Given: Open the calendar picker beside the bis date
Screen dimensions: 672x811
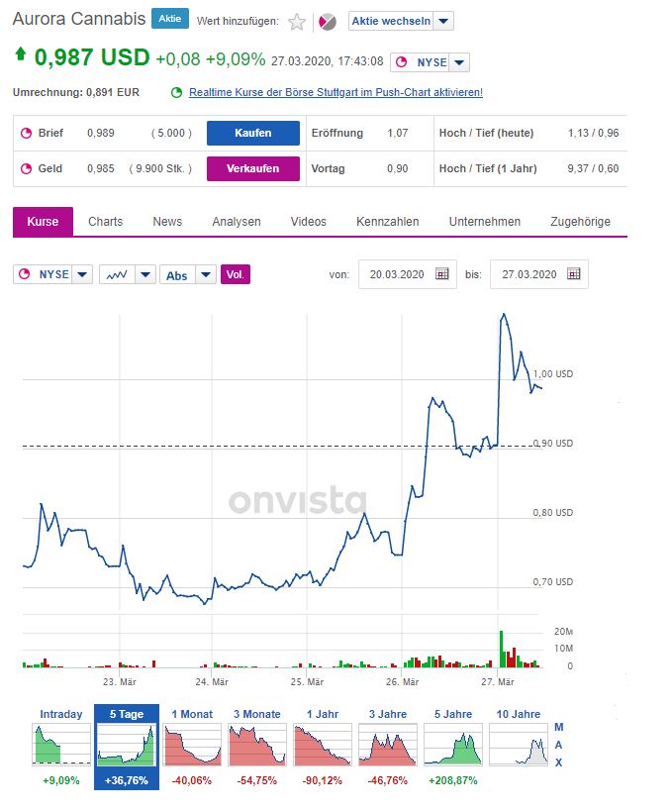Looking at the screenshot, I should [572, 275].
